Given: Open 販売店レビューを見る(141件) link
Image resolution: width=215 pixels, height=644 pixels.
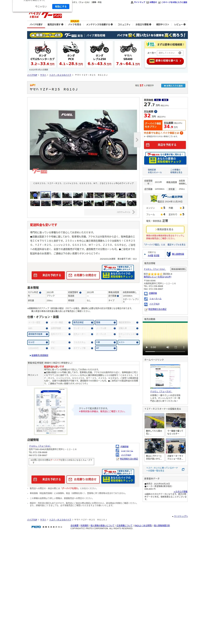Looking at the screenshot, I should [x=157, y=277].
